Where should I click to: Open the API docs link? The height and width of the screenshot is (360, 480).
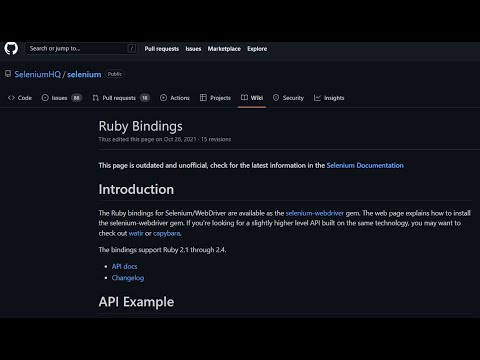[x=124, y=266]
